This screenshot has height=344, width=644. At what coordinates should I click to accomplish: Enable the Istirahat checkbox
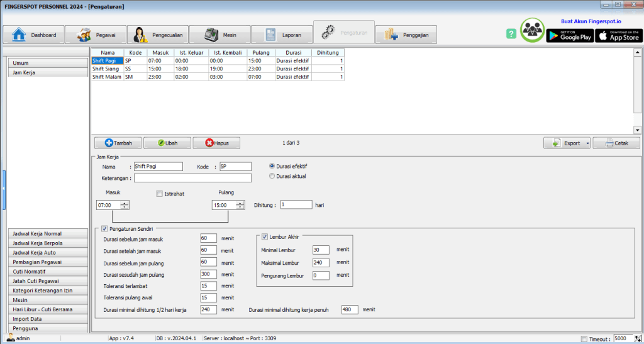pyautogui.click(x=160, y=194)
